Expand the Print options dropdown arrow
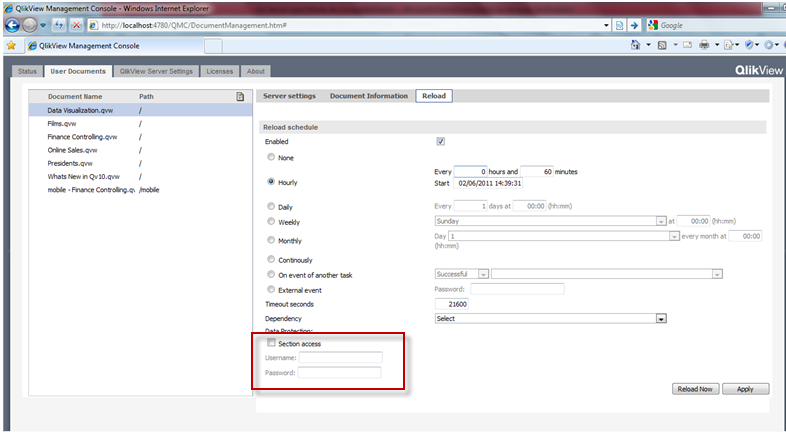786x432 pixels. click(x=717, y=45)
